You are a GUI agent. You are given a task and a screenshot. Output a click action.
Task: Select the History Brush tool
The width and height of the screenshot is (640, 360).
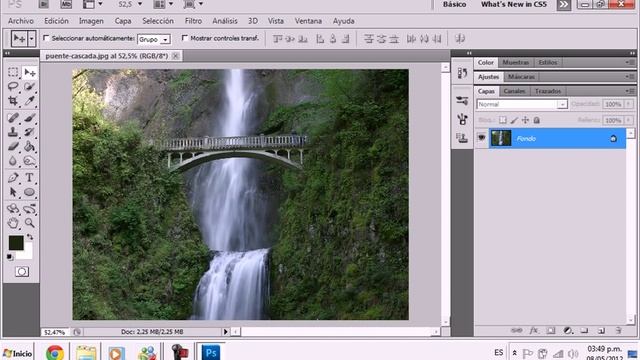[29, 132]
